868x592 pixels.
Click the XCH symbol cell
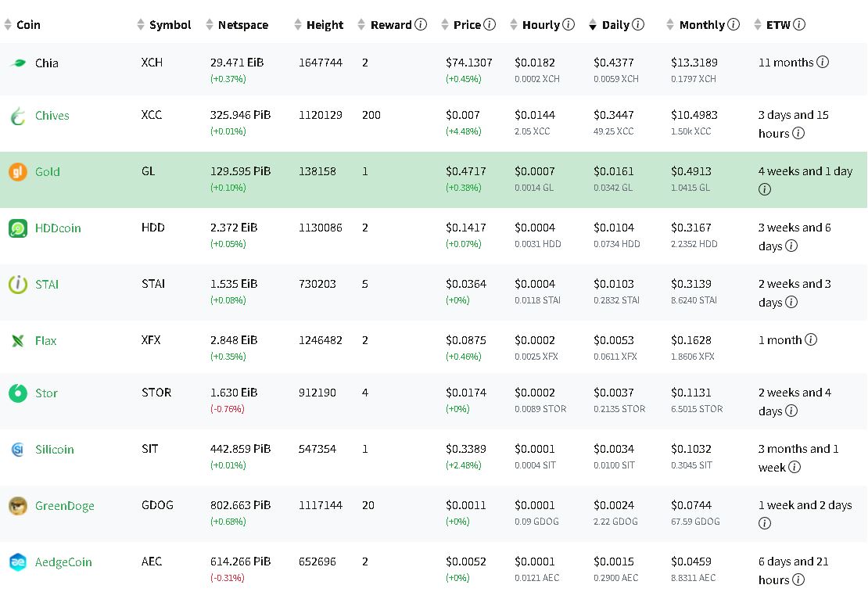pos(152,63)
